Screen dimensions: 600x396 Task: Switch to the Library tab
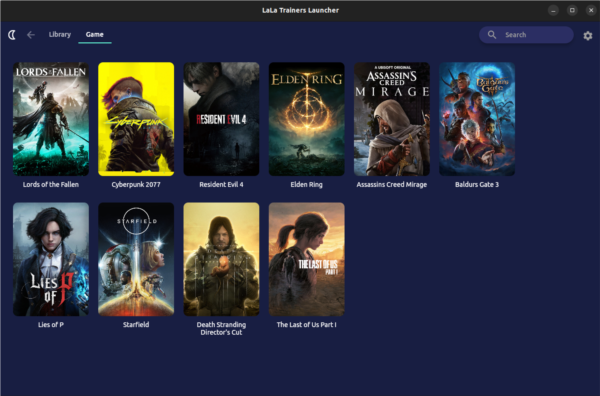pos(60,34)
